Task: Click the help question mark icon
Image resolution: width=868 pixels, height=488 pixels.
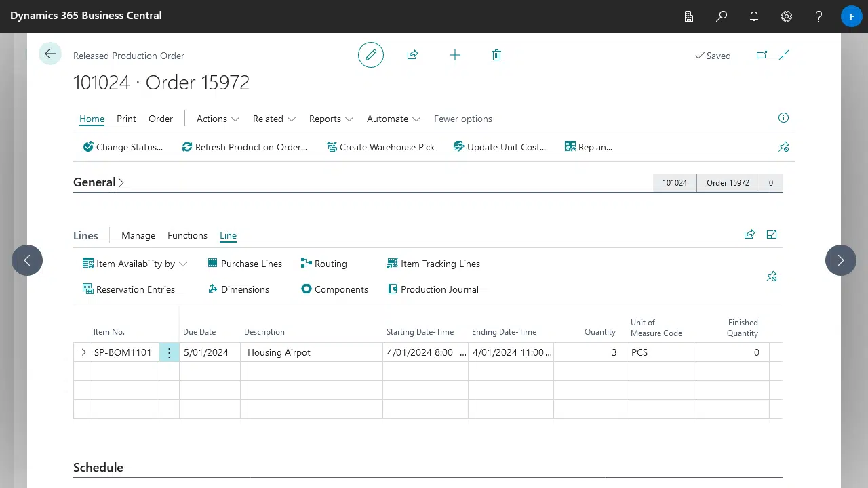Action: (818, 16)
